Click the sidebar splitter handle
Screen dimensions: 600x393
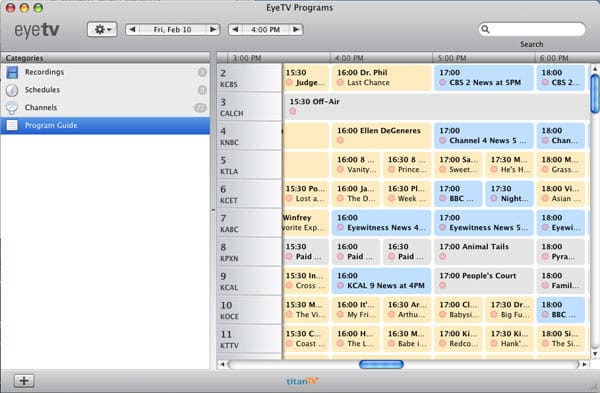(213, 210)
